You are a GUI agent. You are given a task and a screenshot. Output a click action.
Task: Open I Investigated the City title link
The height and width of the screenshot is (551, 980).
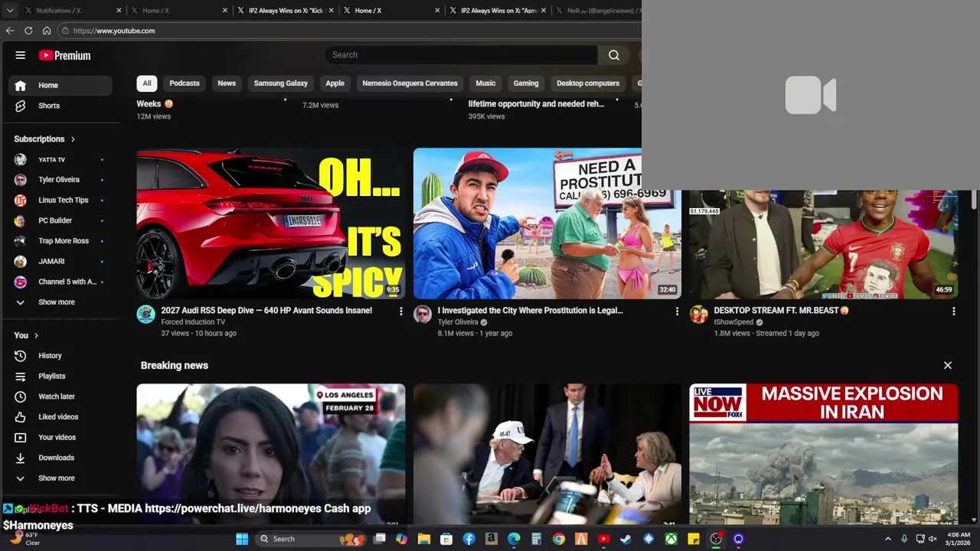(530, 311)
